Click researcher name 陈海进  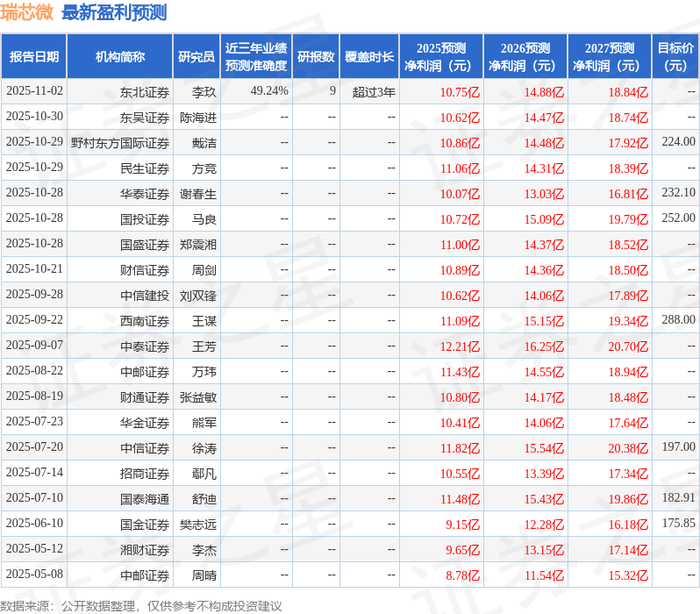click(x=198, y=118)
